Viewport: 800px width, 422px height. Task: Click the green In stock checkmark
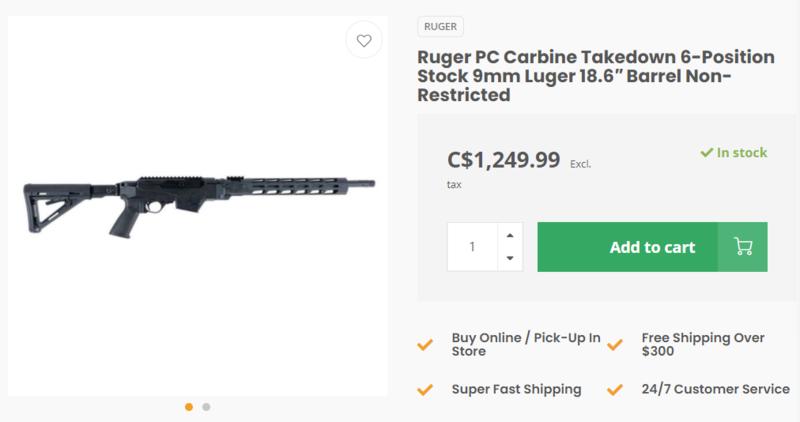coord(707,153)
